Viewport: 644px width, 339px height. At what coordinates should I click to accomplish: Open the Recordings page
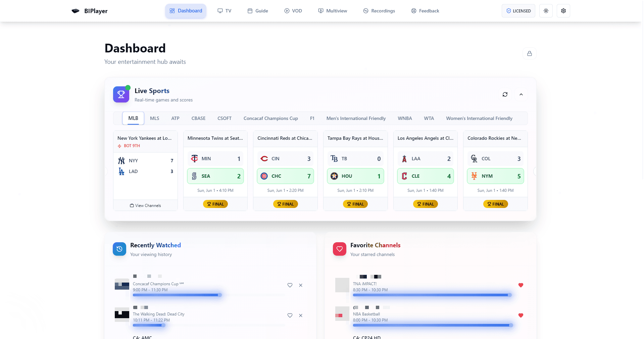point(379,11)
